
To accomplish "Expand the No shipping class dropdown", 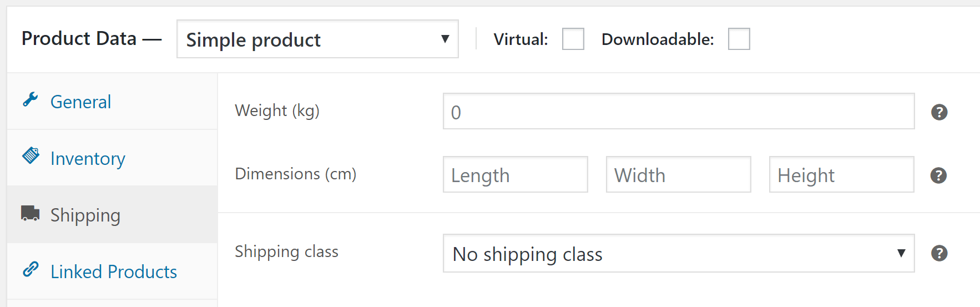I will click(x=679, y=253).
